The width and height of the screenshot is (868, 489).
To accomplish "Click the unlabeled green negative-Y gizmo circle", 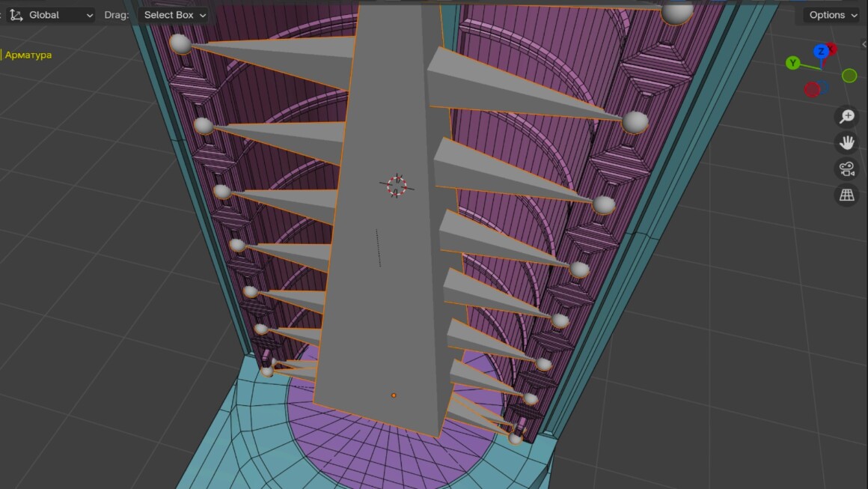I will (849, 76).
